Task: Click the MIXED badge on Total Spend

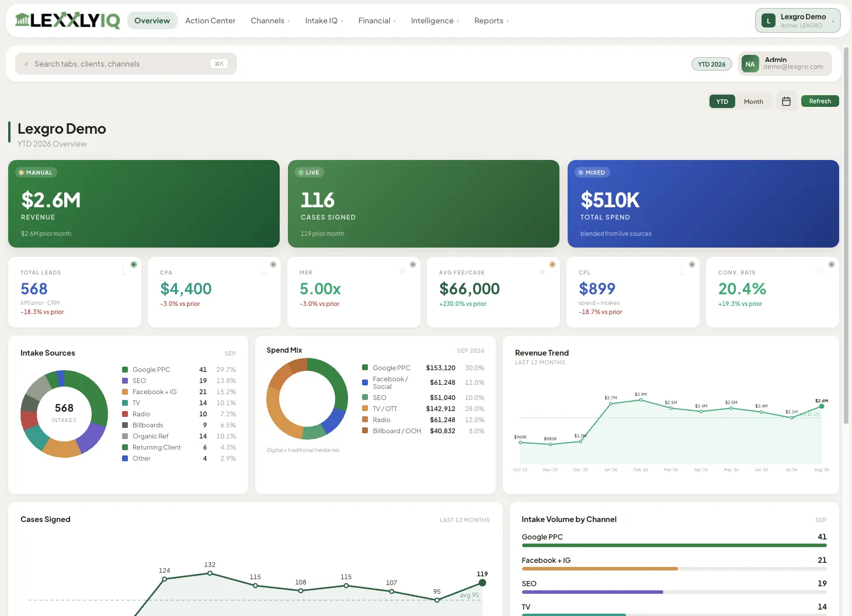Action: 592,172
